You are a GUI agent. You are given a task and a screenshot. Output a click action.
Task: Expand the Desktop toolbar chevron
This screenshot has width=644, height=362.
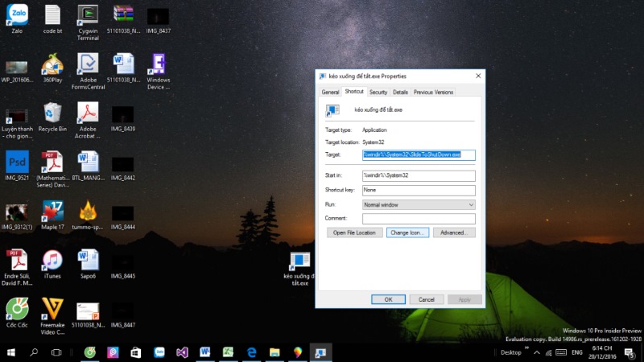(526, 348)
